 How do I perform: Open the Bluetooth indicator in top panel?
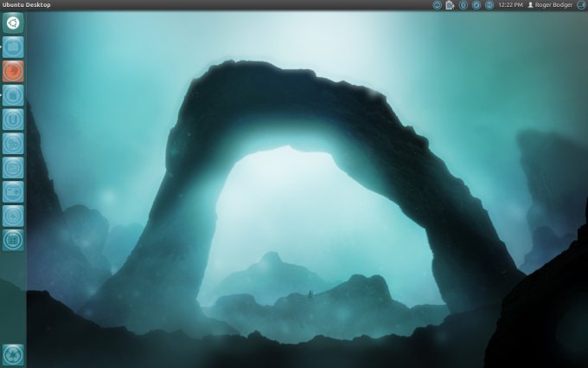tap(463, 5)
